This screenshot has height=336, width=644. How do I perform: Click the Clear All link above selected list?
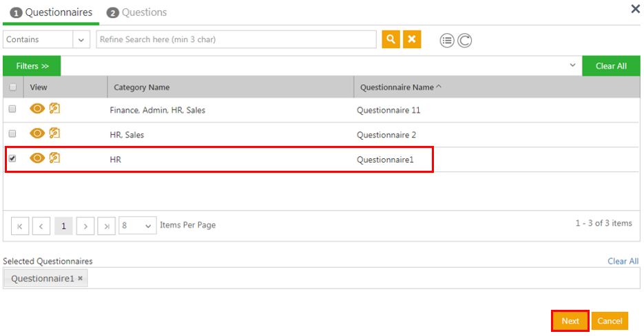tap(623, 261)
